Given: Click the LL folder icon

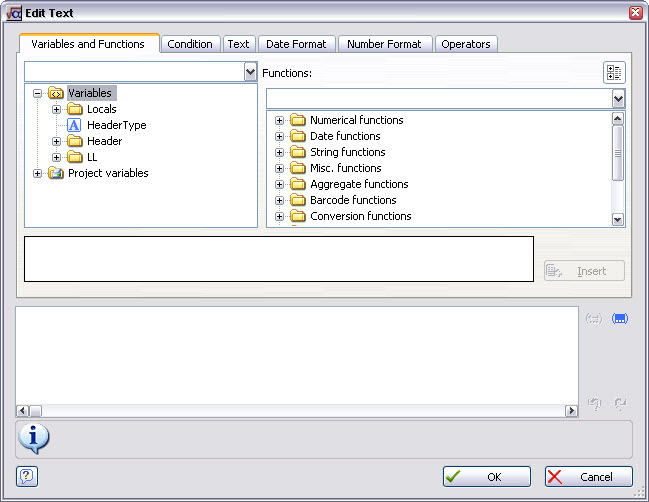Looking at the screenshot, I should (75, 157).
